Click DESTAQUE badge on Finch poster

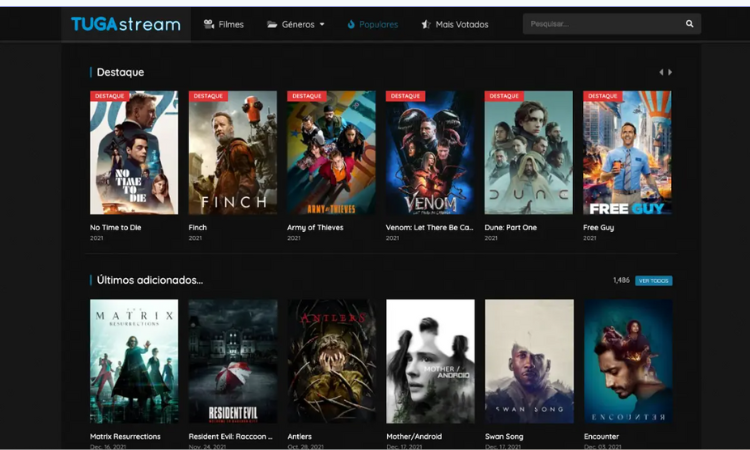pyautogui.click(x=208, y=96)
